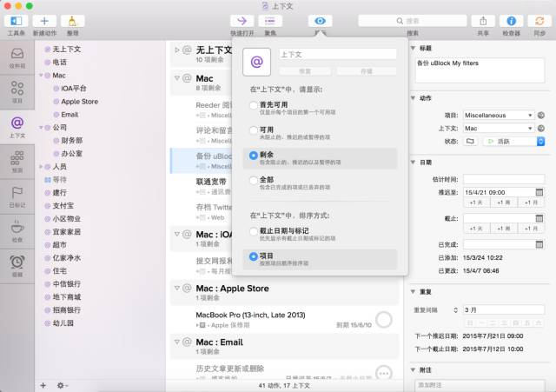Click the Focus toolbar icon
Screen dimensions: 556x392
tap(270, 21)
